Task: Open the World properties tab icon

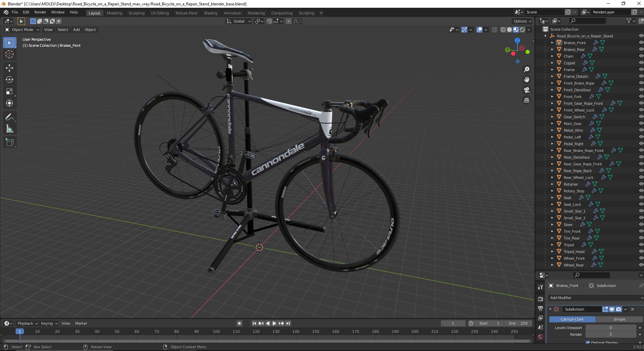Action: [x=540, y=337]
